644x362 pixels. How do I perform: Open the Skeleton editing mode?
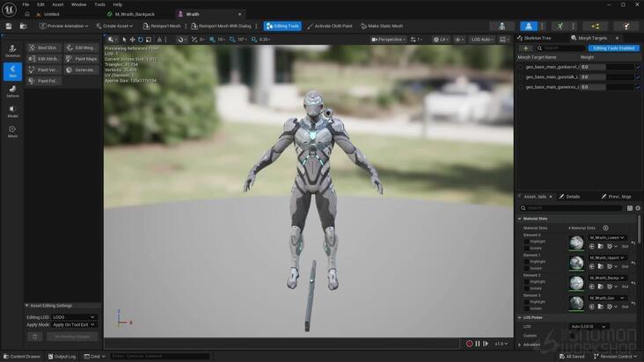pyautogui.click(x=12, y=51)
